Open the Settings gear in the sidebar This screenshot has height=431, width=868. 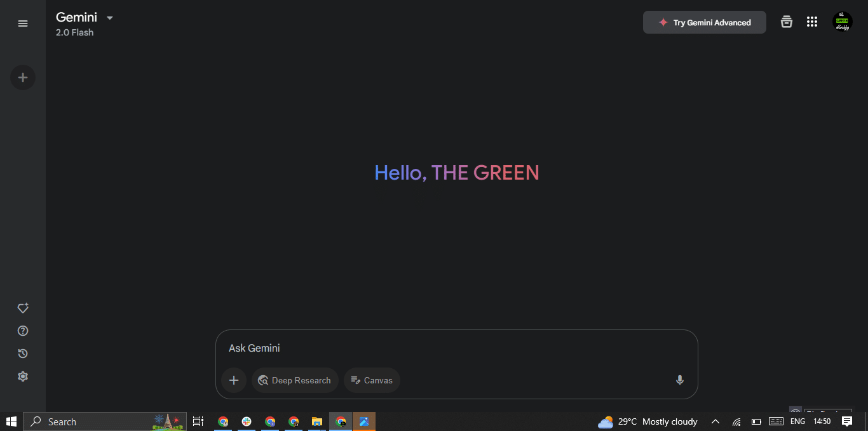[x=23, y=376]
